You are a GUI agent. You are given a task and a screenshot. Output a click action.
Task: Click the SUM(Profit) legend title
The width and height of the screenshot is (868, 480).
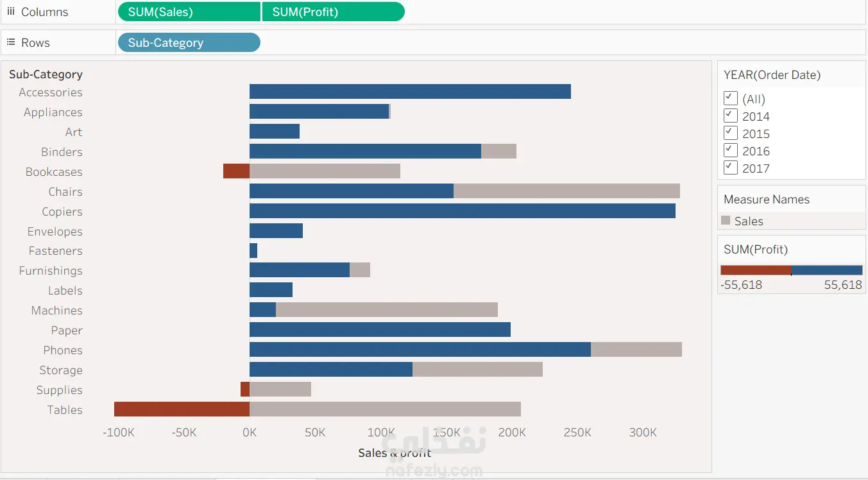756,250
